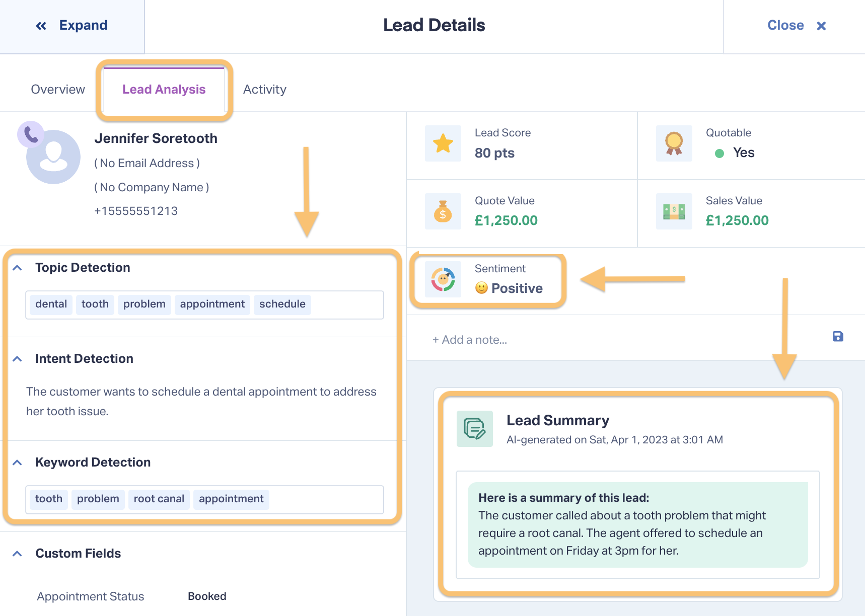
Task: Click the Sales Value £1,250.00 amount
Action: point(737,220)
